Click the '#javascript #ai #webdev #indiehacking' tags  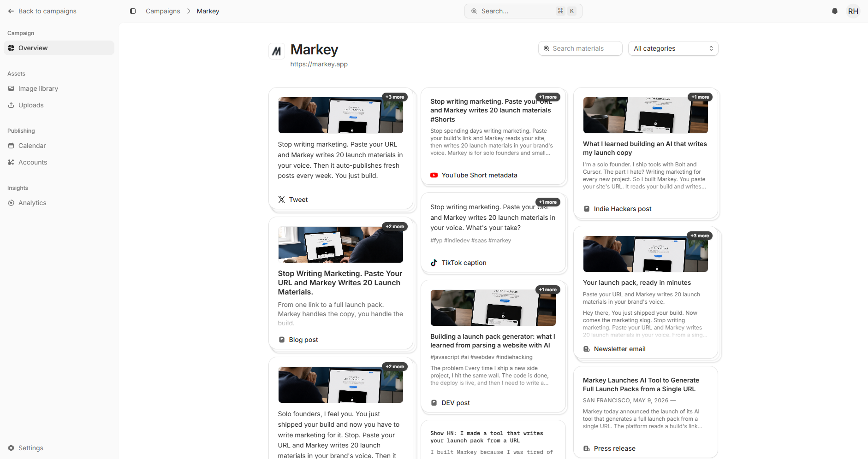482,357
